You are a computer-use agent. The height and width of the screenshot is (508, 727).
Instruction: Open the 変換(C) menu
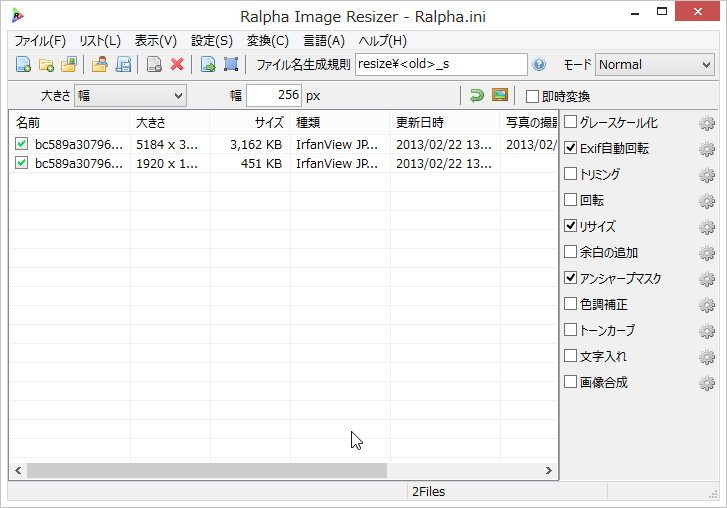pyautogui.click(x=268, y=41)
